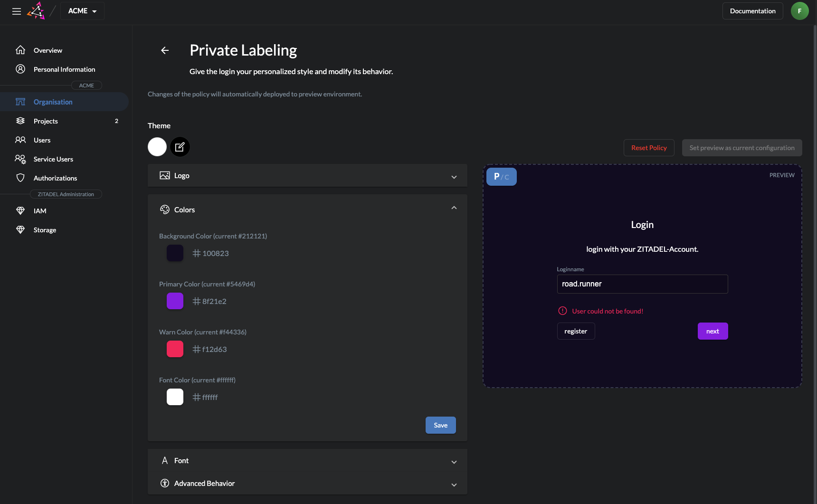
Task: Open the purple Primary Color swatch
Action: pos(175,301)
